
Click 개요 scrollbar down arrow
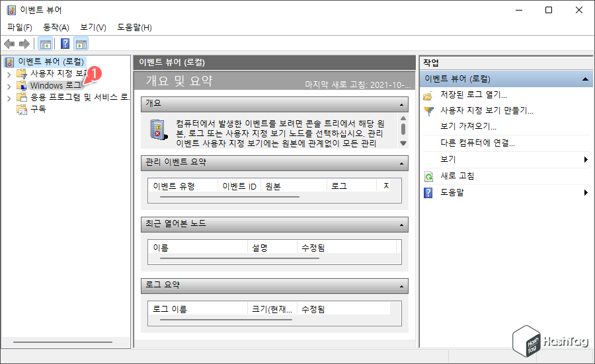[403, 143]
